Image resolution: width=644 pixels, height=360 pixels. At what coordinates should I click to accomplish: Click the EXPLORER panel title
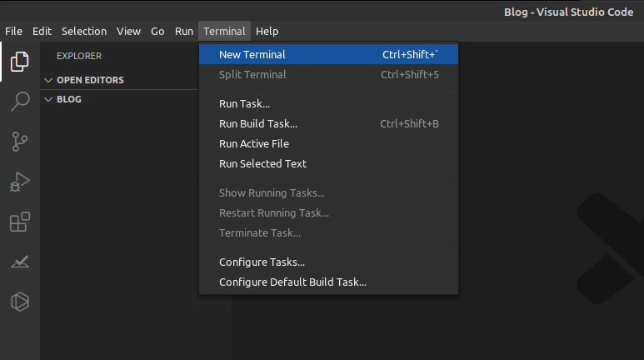(79, 56)
